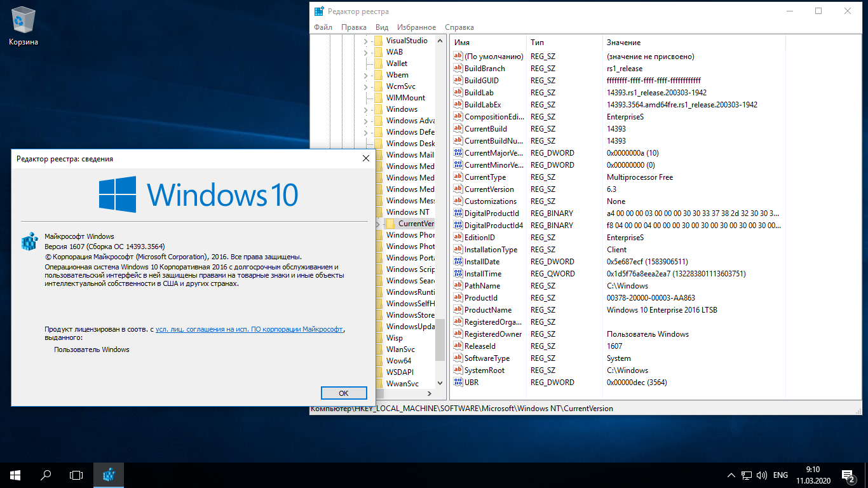
Task: Click the VisualStudio folder icon
Action: 378,41
